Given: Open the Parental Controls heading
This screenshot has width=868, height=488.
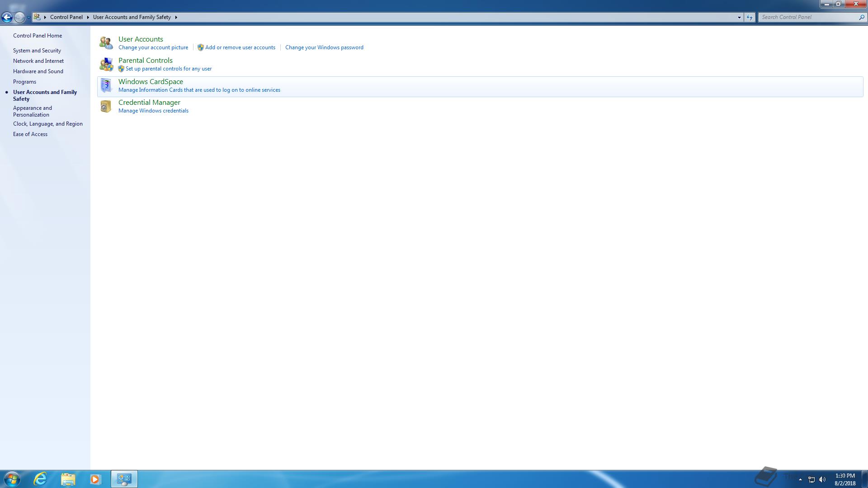Looking at the screenshot, I should 146,61.
